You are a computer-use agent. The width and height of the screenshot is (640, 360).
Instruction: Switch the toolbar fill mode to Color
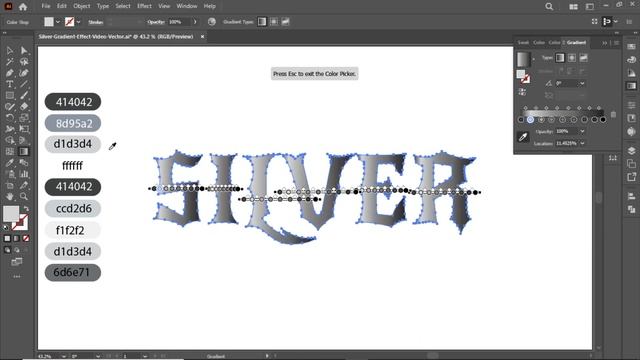tap(7, 238)
